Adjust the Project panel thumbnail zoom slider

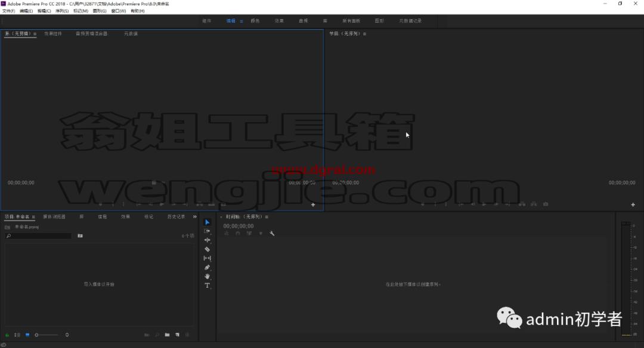point(47,335)
